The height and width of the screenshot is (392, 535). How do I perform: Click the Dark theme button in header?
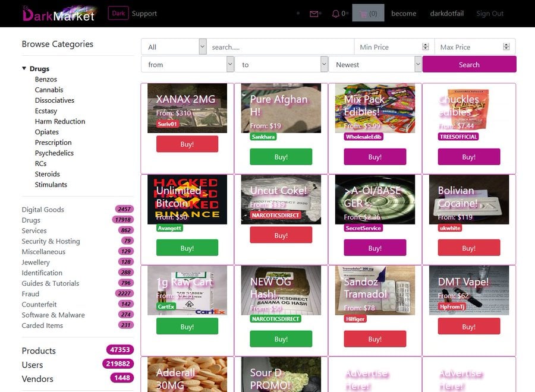point(118,12)
